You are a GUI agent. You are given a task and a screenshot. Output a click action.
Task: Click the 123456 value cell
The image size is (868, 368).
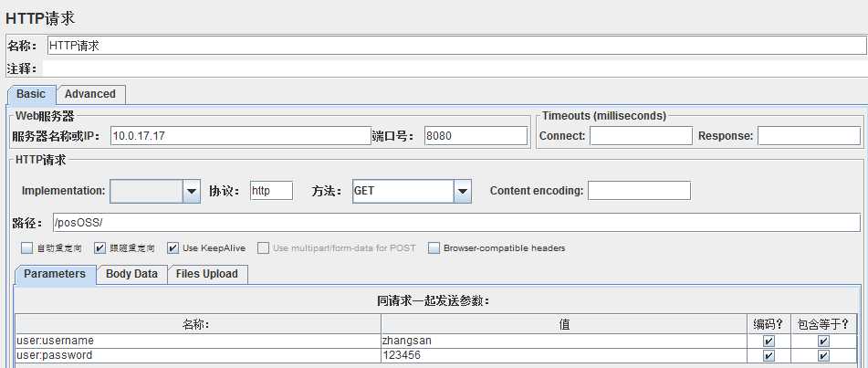tap(563, 356)
